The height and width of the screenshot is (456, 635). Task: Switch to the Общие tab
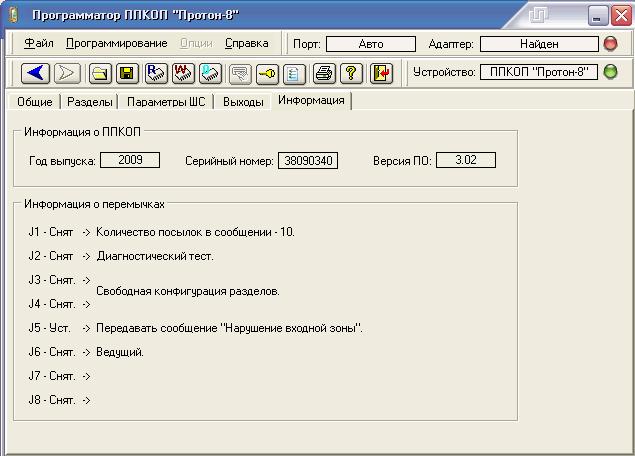(35, 102)
